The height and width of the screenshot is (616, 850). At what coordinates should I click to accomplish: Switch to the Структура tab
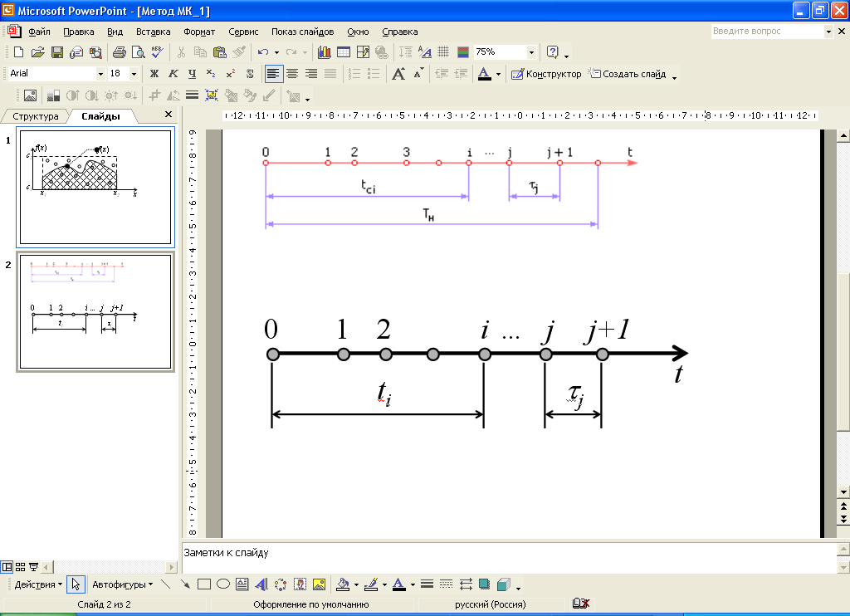(35, 116)
